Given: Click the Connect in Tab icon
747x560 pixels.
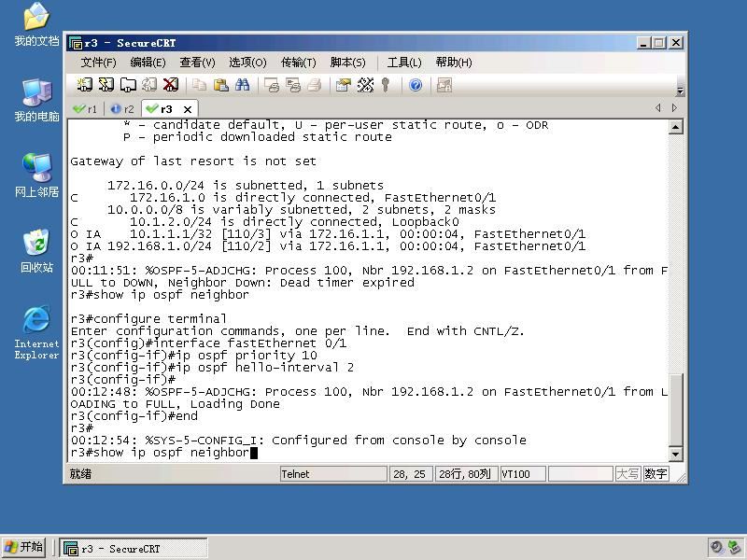Looking at the screenshot, I should pos(128,85).
